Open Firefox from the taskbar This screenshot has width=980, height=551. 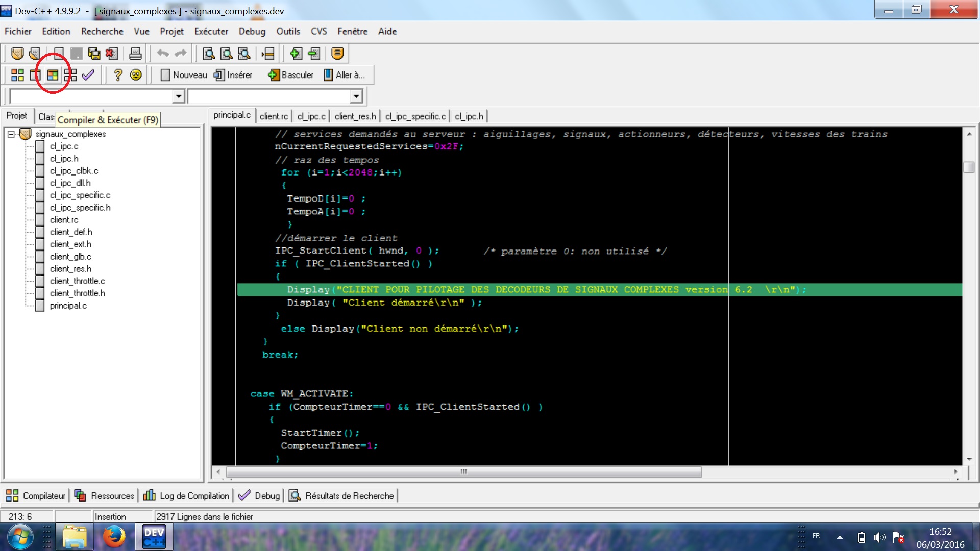point(114,537)
